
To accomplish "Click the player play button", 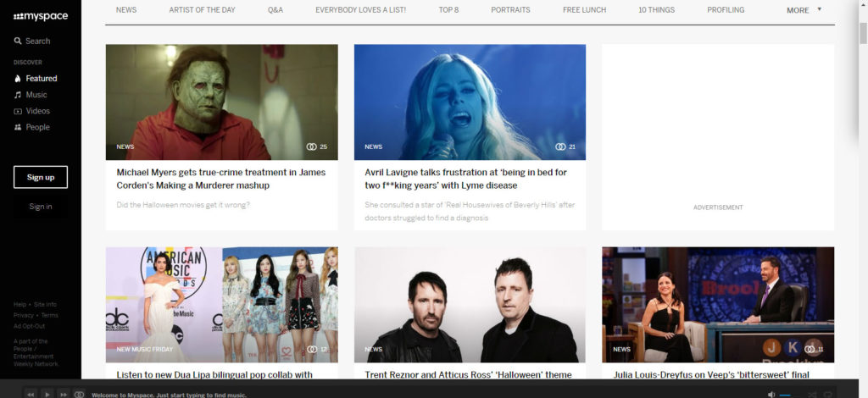I will click(47, 394).
